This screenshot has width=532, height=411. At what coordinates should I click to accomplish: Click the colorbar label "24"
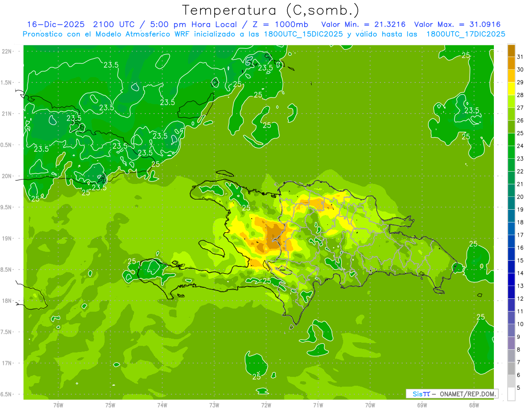coord(520,146)
